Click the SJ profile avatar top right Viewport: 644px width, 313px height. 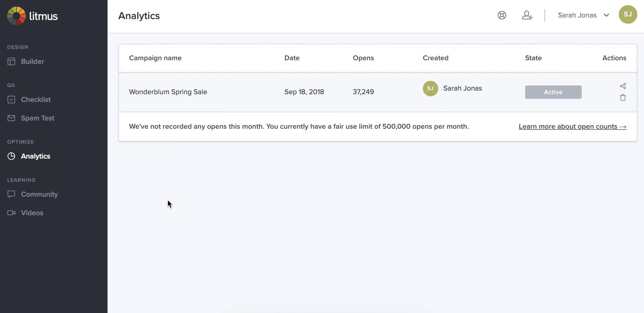pos(628,14)
